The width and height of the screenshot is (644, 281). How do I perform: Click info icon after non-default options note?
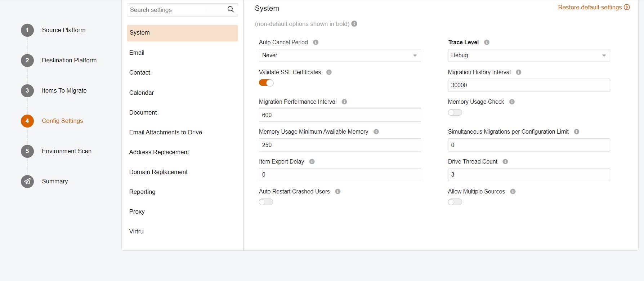coord(354,24)
